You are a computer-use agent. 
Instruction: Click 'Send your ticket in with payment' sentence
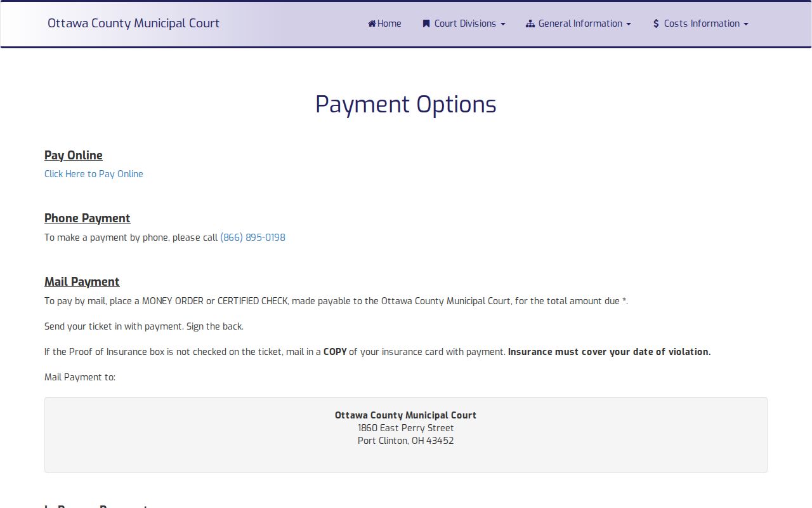(x=144, y=326)
